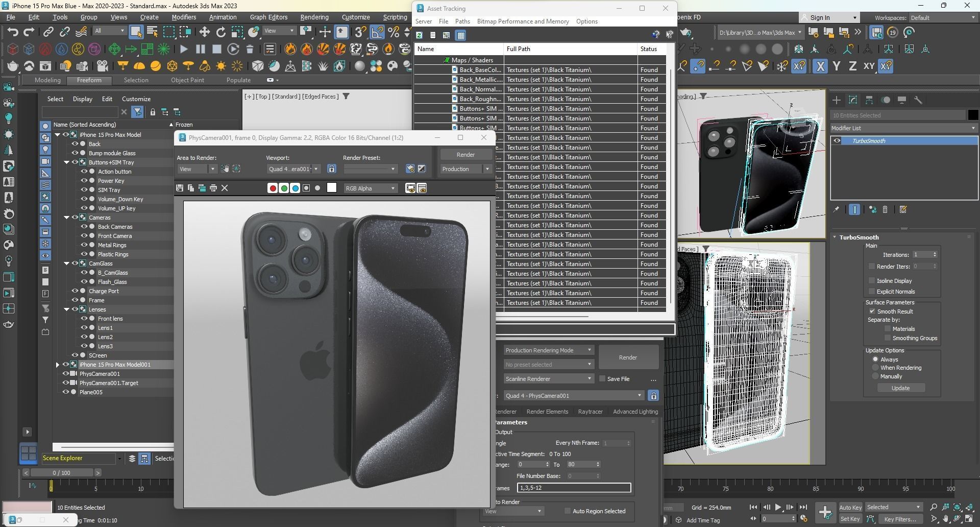
Task: Open Rendering menu
Action: (314, 17)
